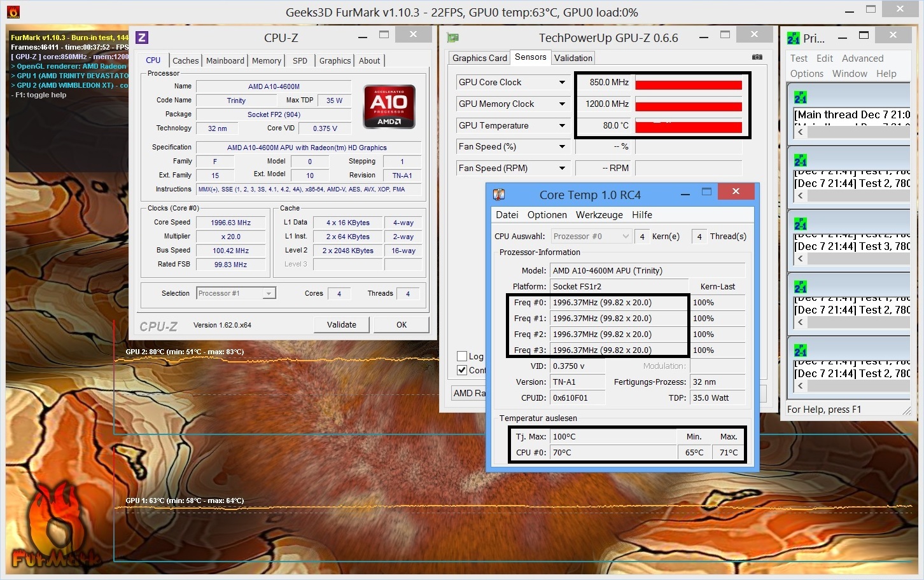The height and width of the screenshot is (580, 924).
Task: Click the Core Temp 'Freq #2' frequency value
Action: point(619,334)
